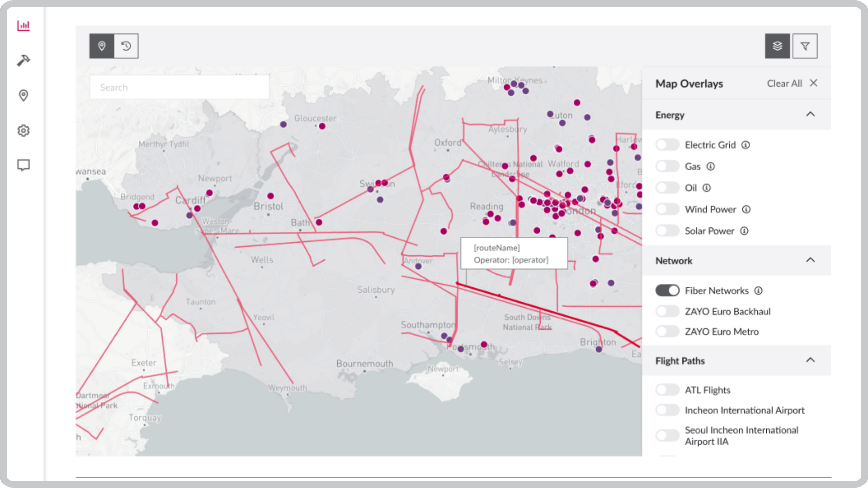The width and height of the screenshot is (868, 488).
Task: Collapse the Network section
Action: coord(811,260)
